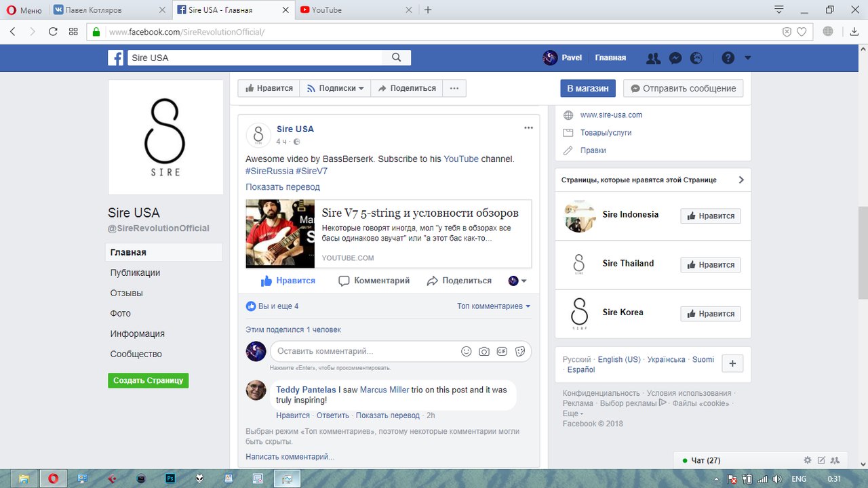Click the Facebook logo icon
Screen dimensions: 868x488
[115, 58]
